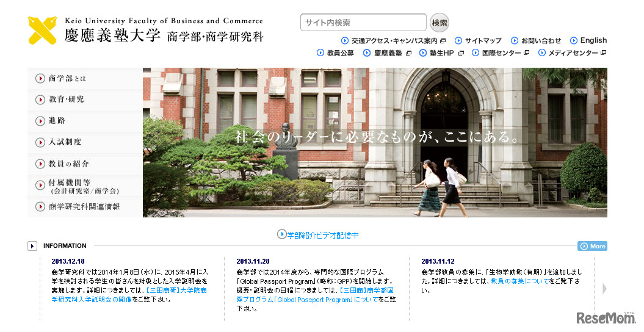Click the main campus building banner image
Screen dimensions: 644x332
375,142
